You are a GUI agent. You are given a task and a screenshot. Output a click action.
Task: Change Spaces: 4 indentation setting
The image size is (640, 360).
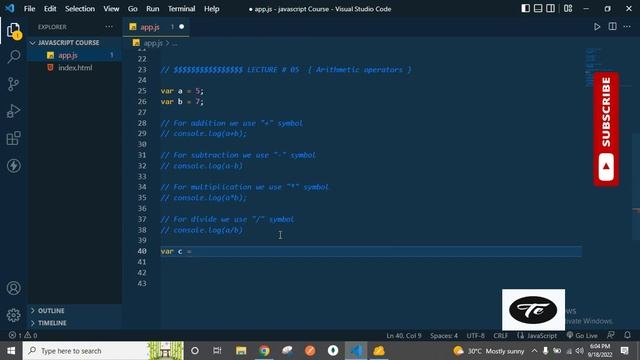click(444, 336)
